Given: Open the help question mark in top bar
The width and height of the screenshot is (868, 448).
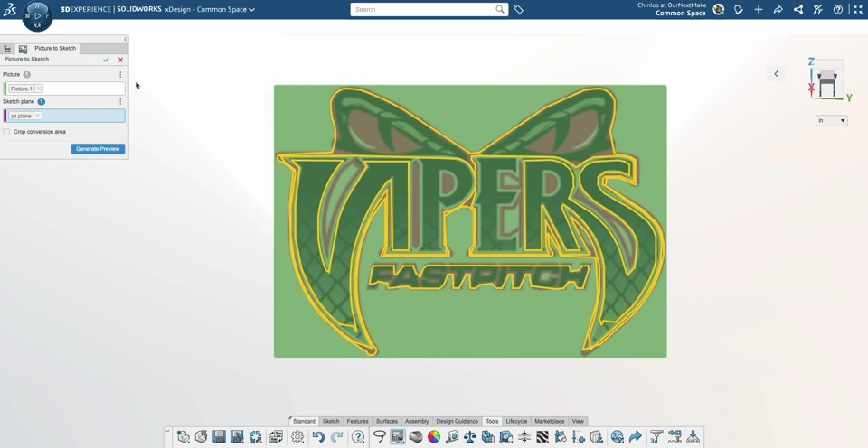Looking at the screenshot, I should coord(838,9).
